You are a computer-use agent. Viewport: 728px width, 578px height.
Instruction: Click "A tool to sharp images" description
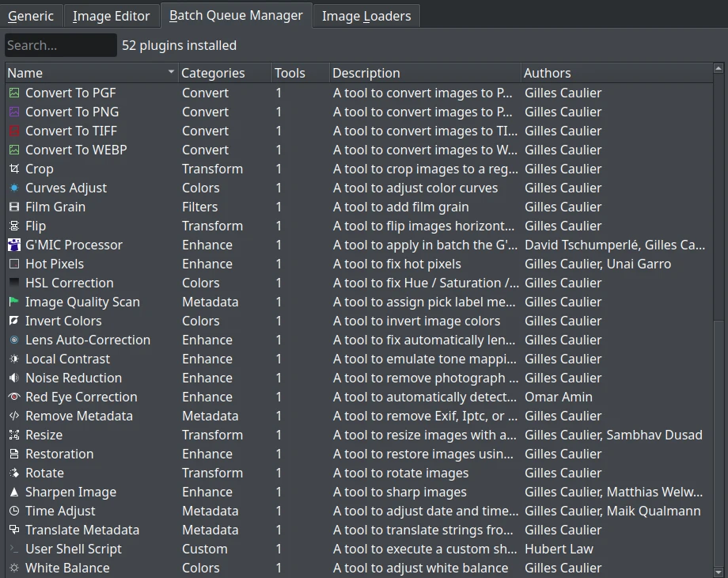[400, 492]
